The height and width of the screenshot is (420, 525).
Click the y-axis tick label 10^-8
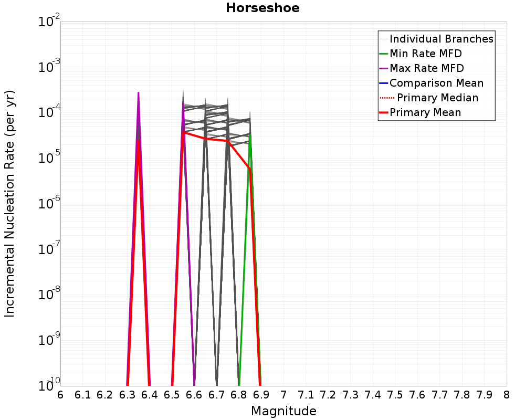point(49,293)
